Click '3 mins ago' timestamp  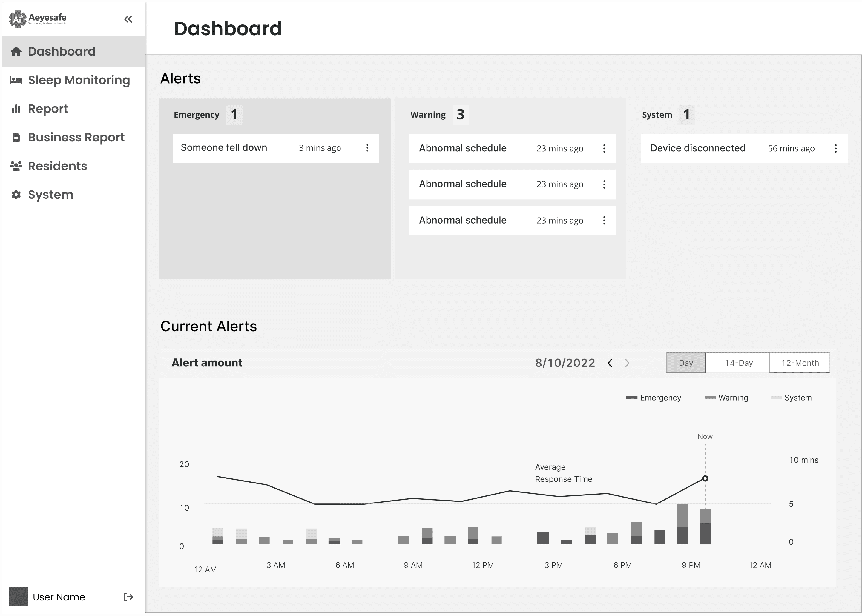pyautogui.click(x=320, y=148)
